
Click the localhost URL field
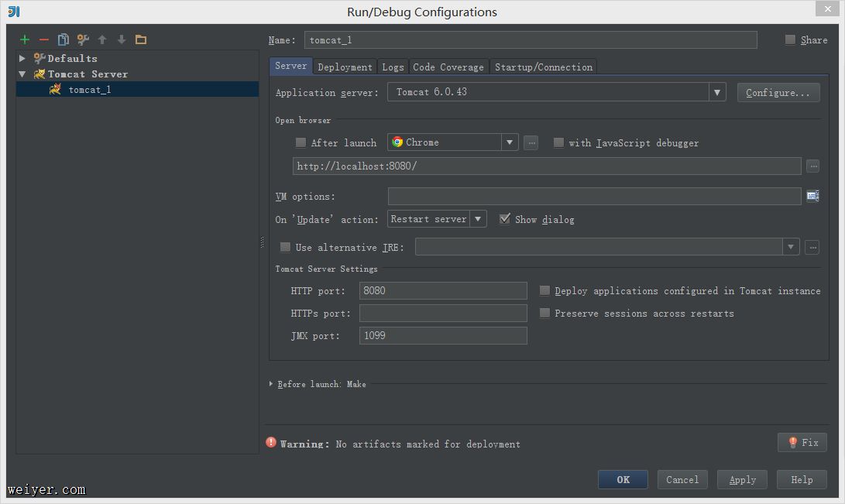pos(547,166)
